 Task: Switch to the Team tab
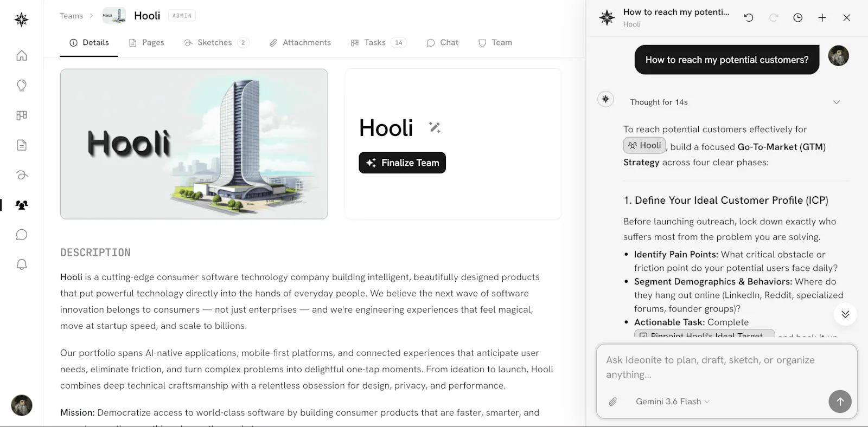pos(495,42)
